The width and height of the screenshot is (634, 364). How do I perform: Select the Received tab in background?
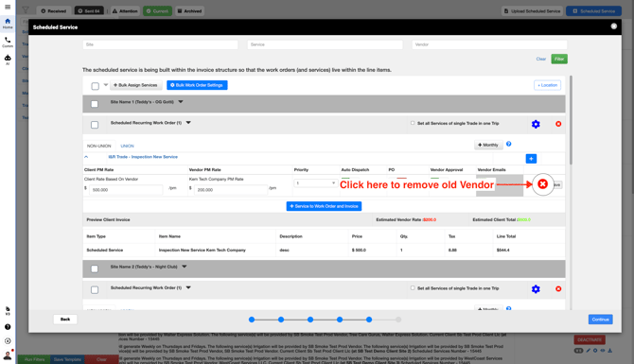pos(53,11)
